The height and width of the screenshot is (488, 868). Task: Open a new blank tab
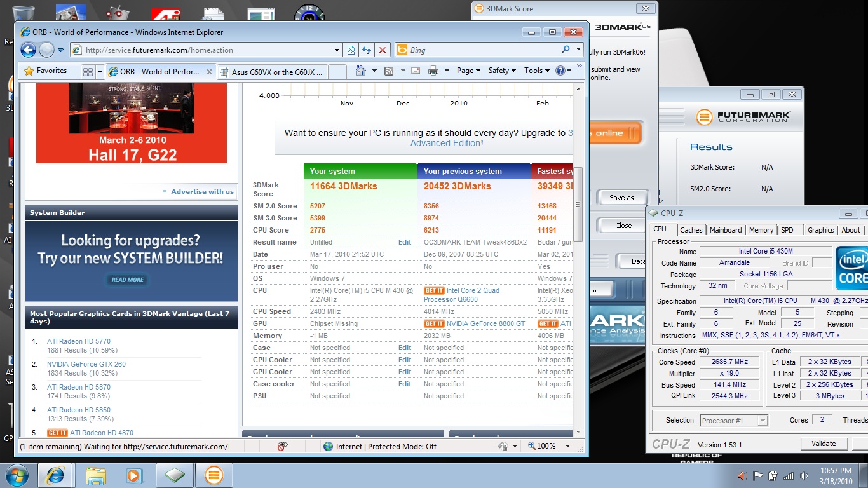[337, 72]
